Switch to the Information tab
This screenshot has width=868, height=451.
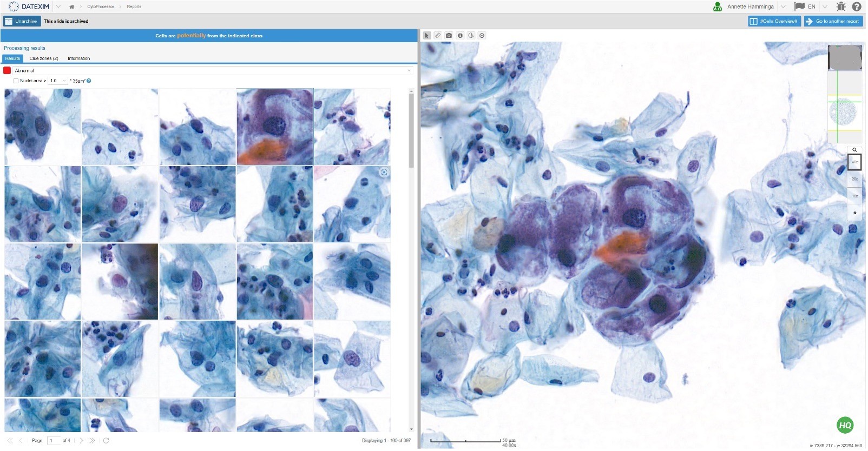coord(79,58)
